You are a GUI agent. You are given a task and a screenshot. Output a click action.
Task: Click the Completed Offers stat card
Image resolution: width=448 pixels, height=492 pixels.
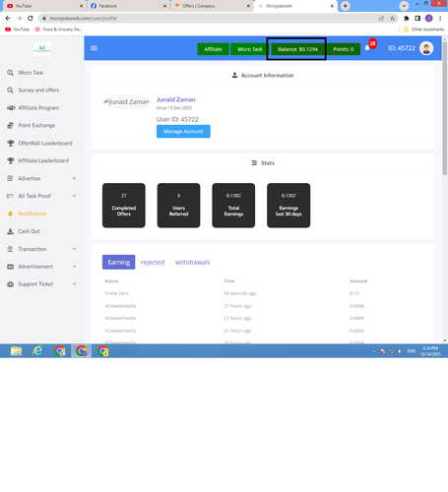pos(124,206)
